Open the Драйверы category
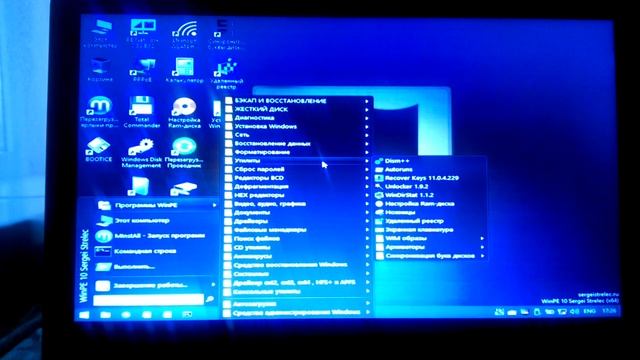The height and width of the screenshot is (360, 640). point(298,221)
